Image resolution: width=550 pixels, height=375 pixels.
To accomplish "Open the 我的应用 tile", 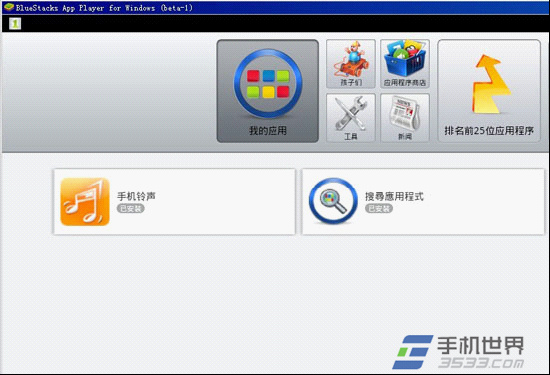I will tap(268, 91).
